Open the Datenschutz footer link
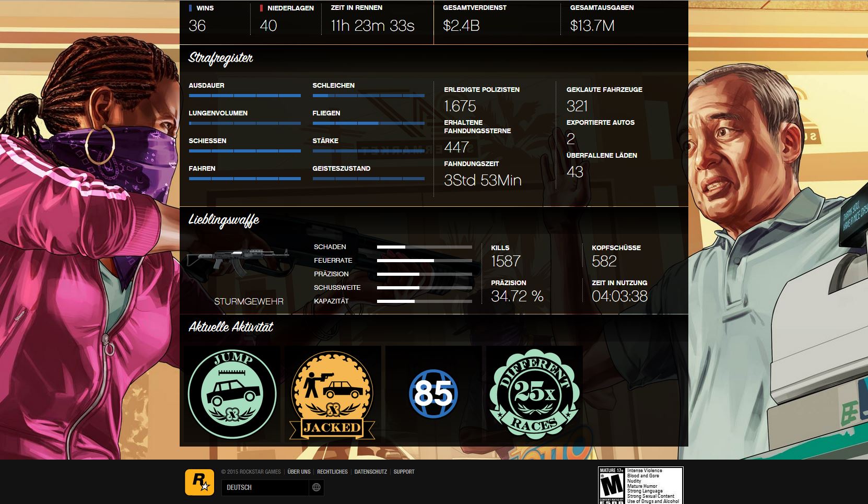The image size is (868, 504). tap(371, 472)
